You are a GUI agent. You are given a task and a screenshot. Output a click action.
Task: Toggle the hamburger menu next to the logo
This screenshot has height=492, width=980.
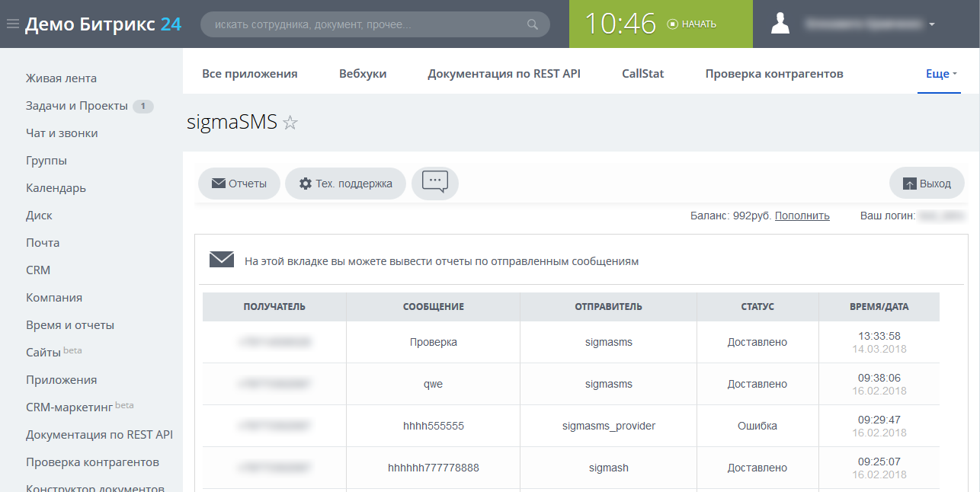(x=12, y=24)
